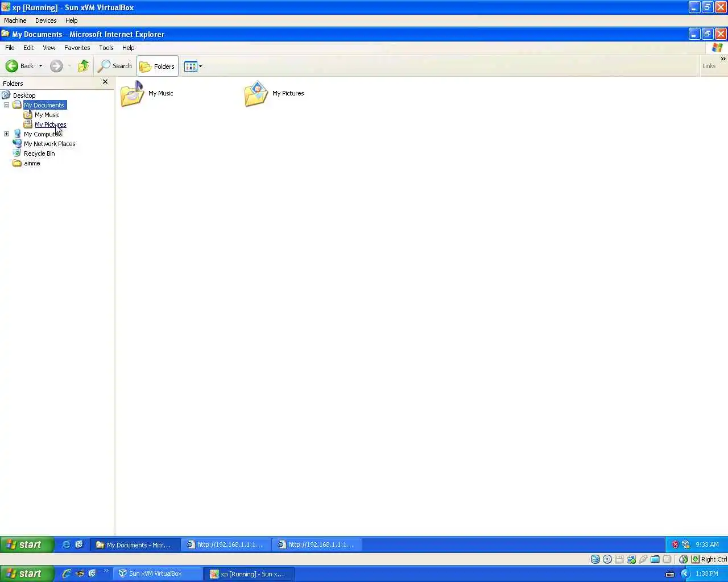728x582 pixels.
Task: Open the File menu in Explorer
Action: coord(10,48)
